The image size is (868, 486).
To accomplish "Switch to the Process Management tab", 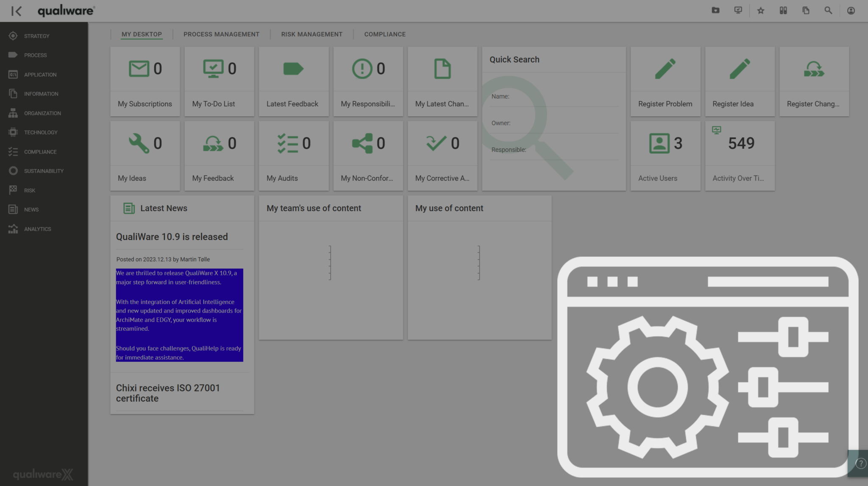I will click(x=221, y=34).
